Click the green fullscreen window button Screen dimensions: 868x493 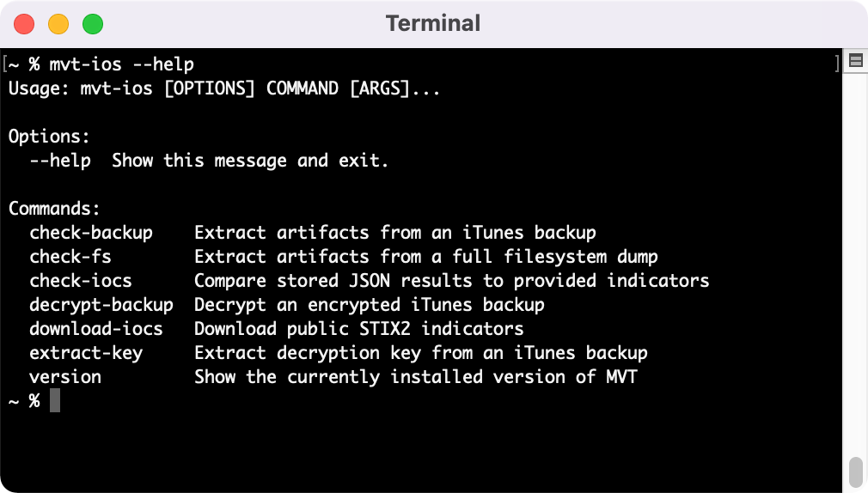[x=93, y=24]
